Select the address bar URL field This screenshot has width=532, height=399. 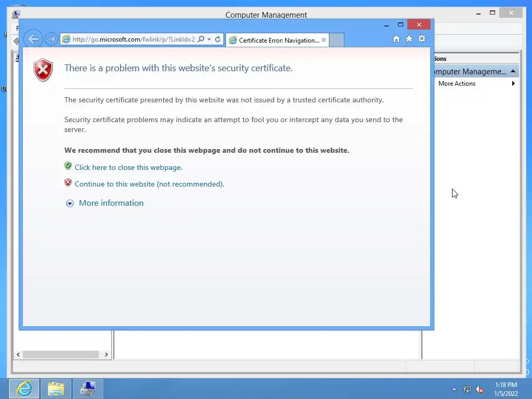[134, 39]
